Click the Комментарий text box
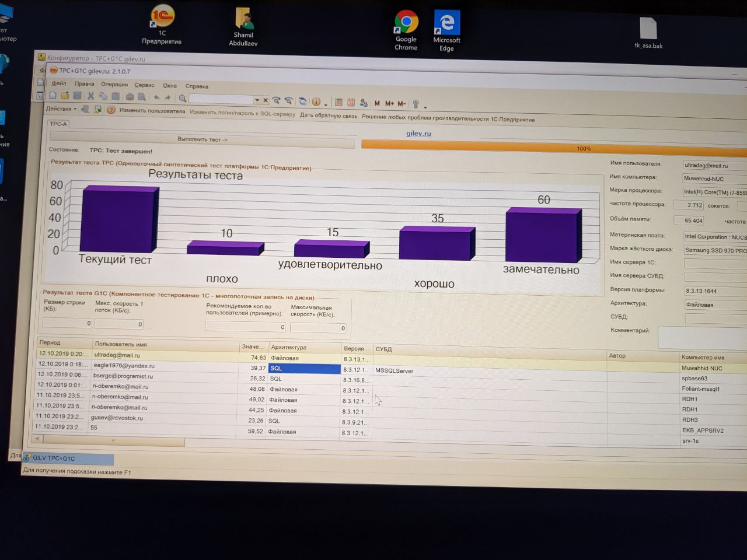Viewport: 747px width, 560px height. point(702,337)
